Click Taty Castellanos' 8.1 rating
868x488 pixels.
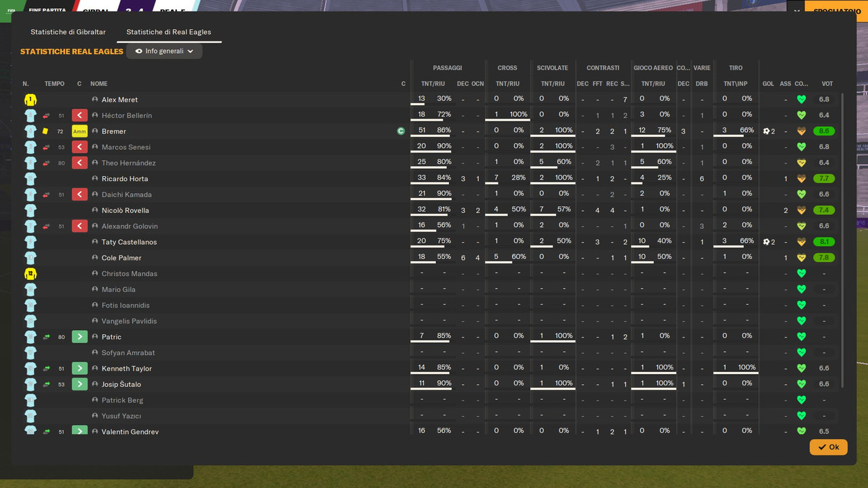click(824, 242)
